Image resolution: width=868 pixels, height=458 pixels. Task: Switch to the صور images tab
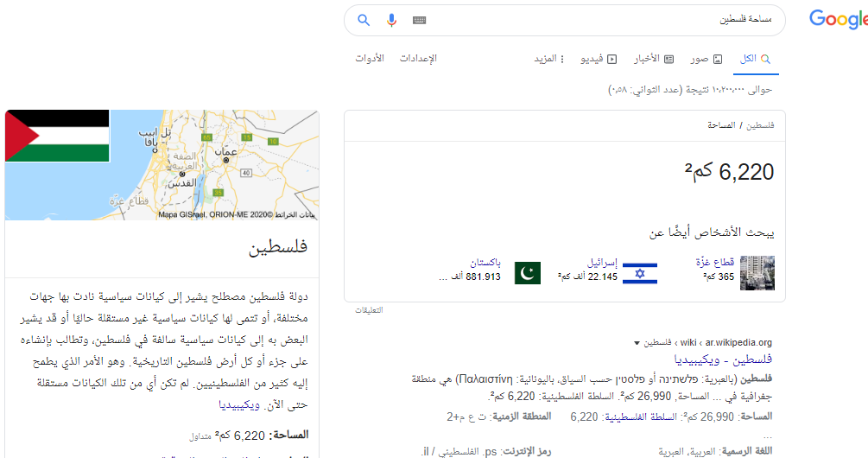706,59
